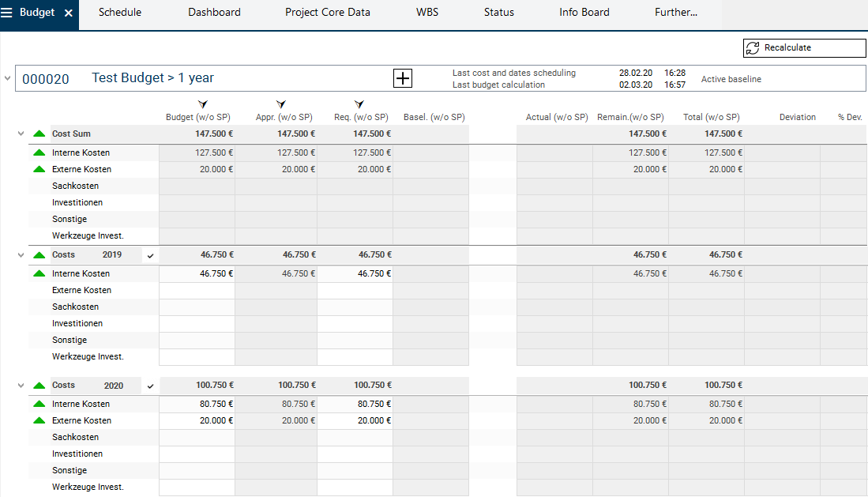Image resolution: width=868 pixels, height=497 pixels.
Task: Toggle the checkmark for Costs 2019
Action: (x=150, y=255)
